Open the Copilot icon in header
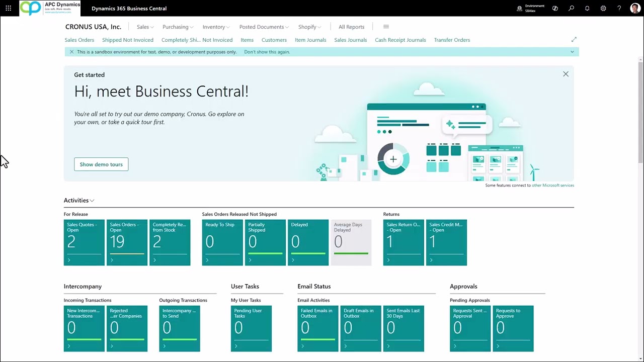This screenshot has height=362, width=644. [x=555, y=9]
